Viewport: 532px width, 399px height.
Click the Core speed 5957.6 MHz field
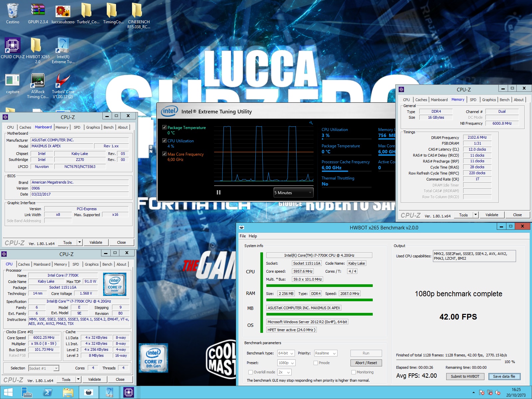303,271
